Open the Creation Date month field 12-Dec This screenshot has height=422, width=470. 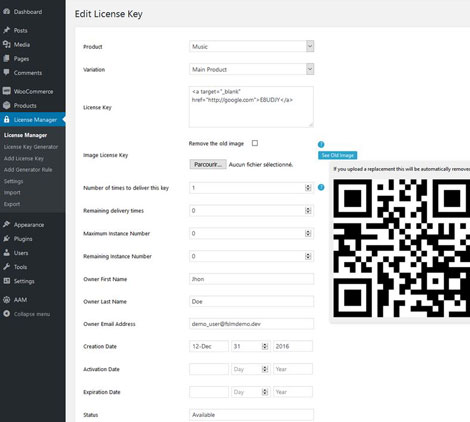coord(209,346)
